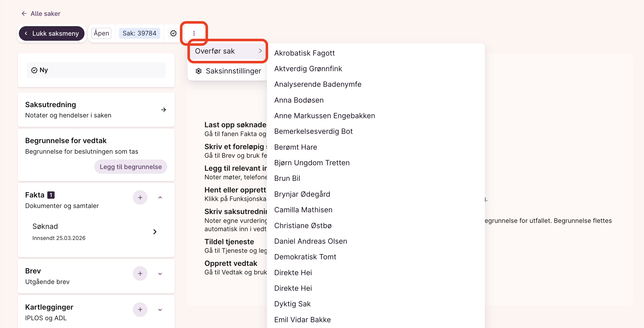Image resolution: width=644 pixels, height=328 pixels.
Task: Choose Camilla Mathisen in the transfer list
Action: pyautogui.click(x=303, y=210)
